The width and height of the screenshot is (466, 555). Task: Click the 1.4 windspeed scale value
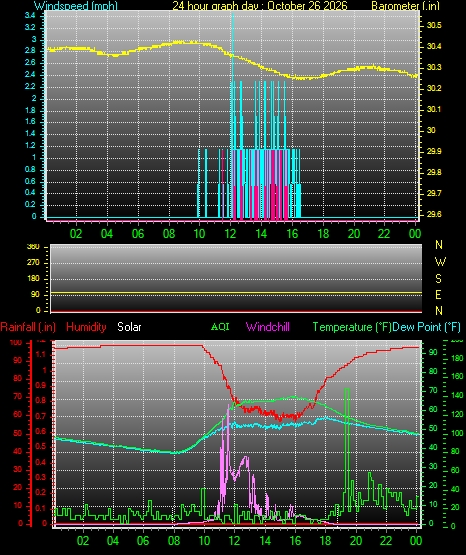click(x=30, y=133)
